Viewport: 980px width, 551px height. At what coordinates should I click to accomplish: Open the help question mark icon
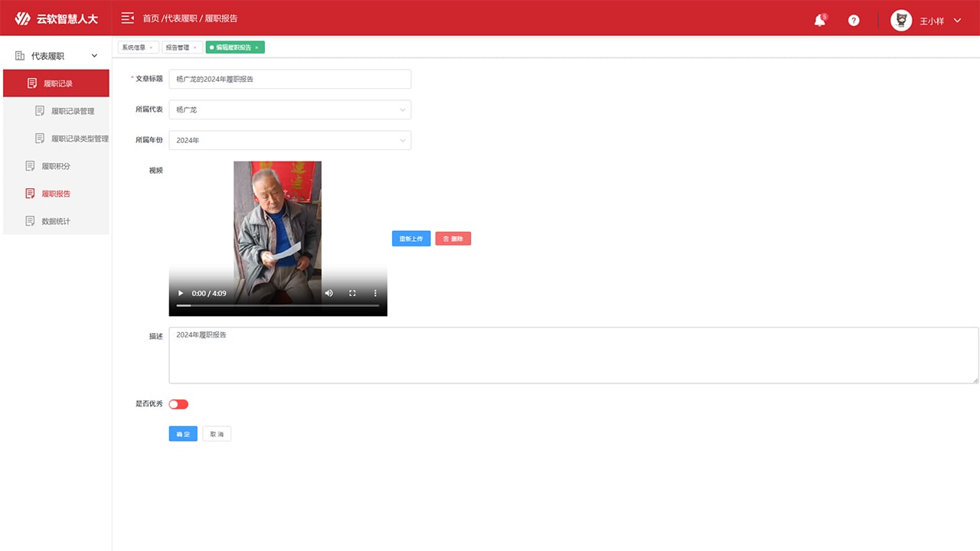[x=854, y=21]
